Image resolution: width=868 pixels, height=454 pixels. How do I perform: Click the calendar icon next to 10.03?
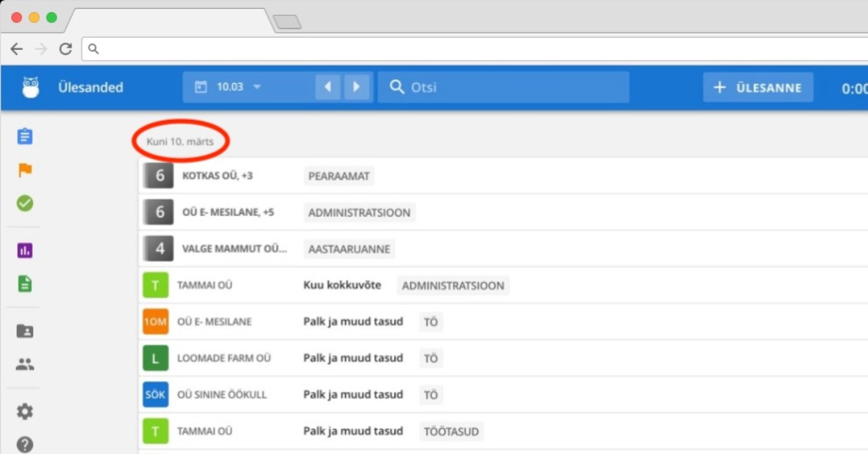pyautogui.click(x=201, y=87)
